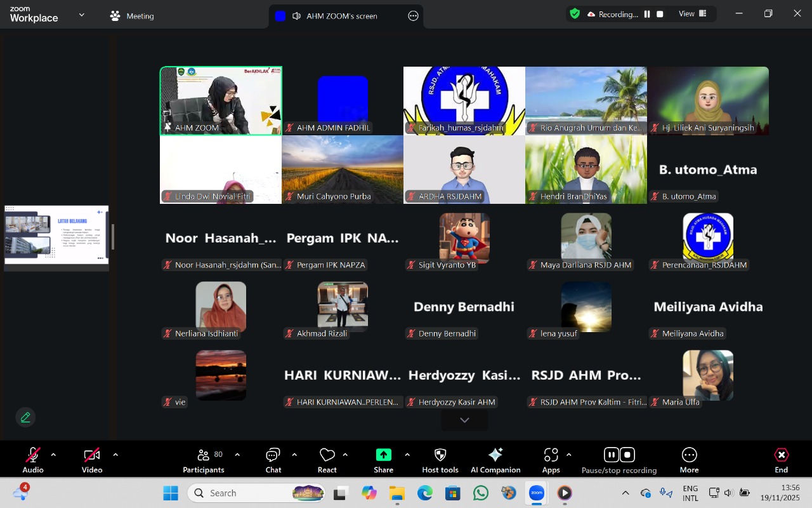Open the React emoji menu

(327, 460)
